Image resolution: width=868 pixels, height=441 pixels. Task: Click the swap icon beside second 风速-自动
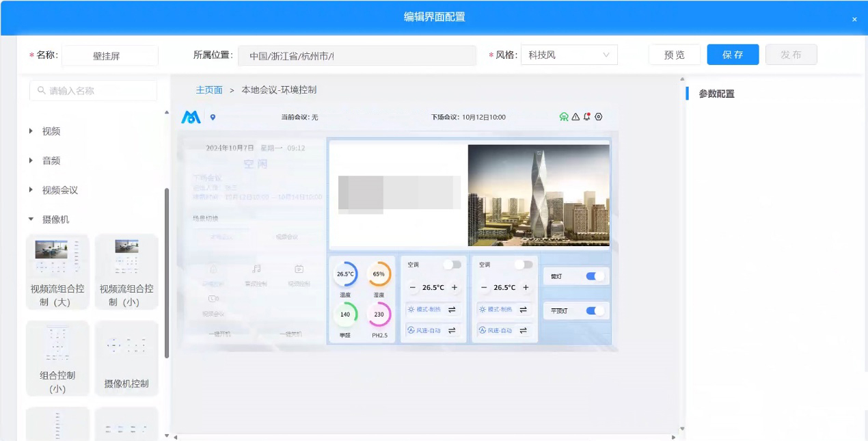523,330
